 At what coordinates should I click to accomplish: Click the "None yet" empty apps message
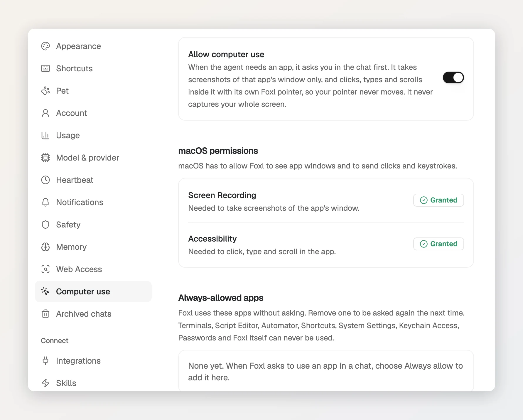(325, 372)
